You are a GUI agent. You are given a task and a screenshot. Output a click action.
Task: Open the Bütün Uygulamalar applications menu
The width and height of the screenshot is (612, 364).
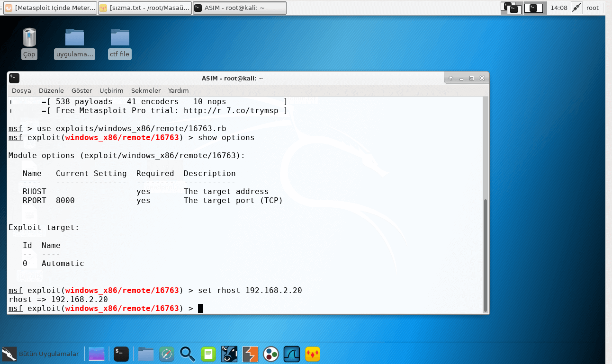pos(40,354)
